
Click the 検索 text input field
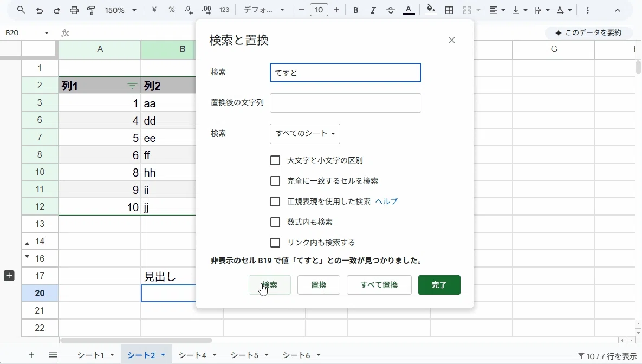pyautogui.click(x=346, y=73)
